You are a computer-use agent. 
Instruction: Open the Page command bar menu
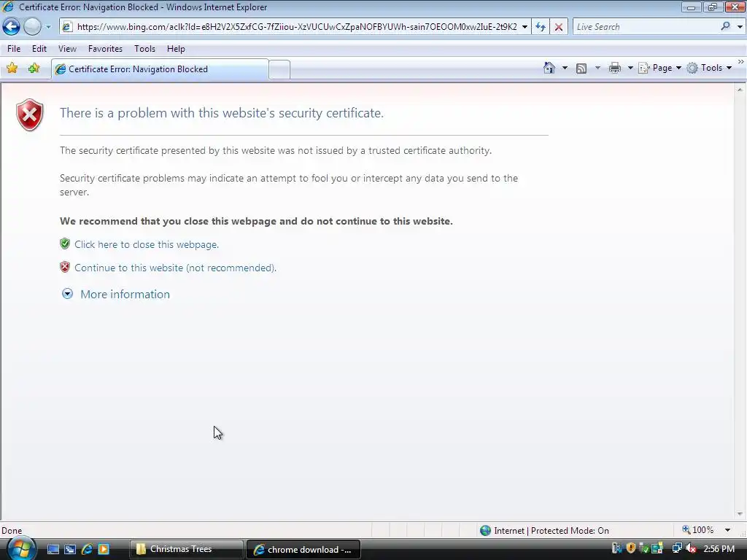659,68
